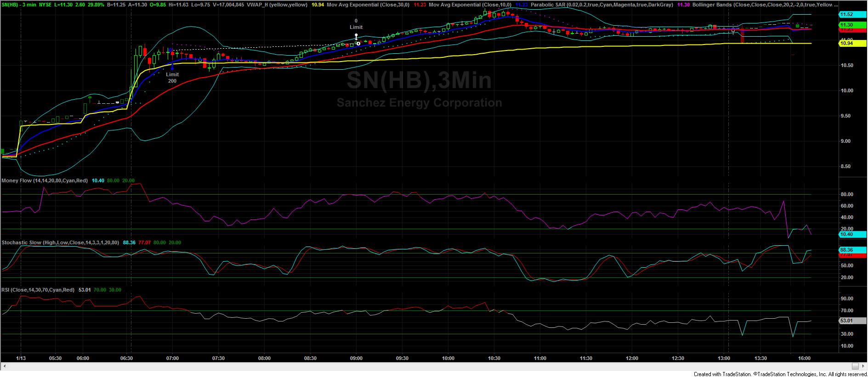Click the 29.89% change value
The height and width of the screenshot is (377, 868).
(x=96, y=5)
